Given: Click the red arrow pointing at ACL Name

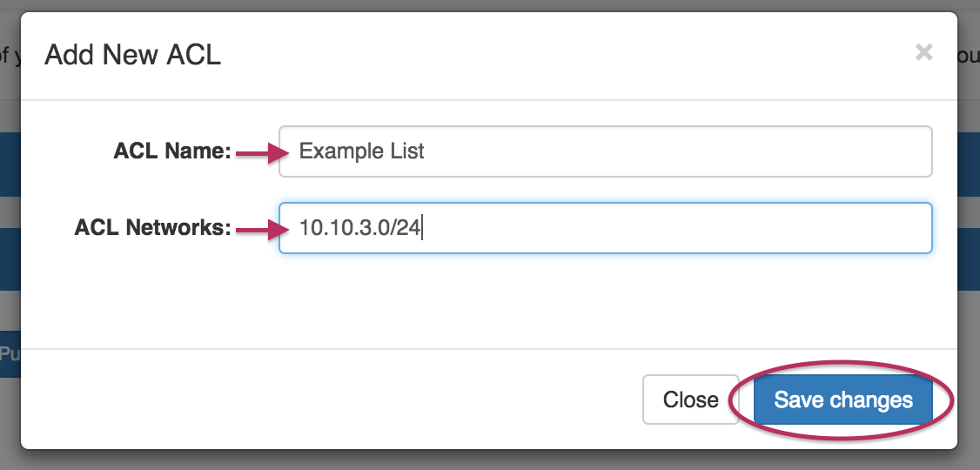Looking at the screenshot, I should (x=263, y=152).
